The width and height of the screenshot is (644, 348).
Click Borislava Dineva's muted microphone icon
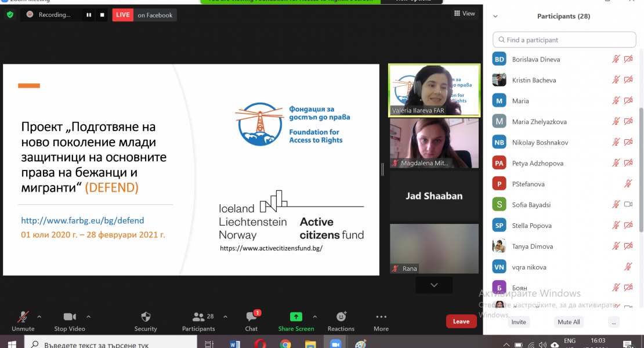616,59
